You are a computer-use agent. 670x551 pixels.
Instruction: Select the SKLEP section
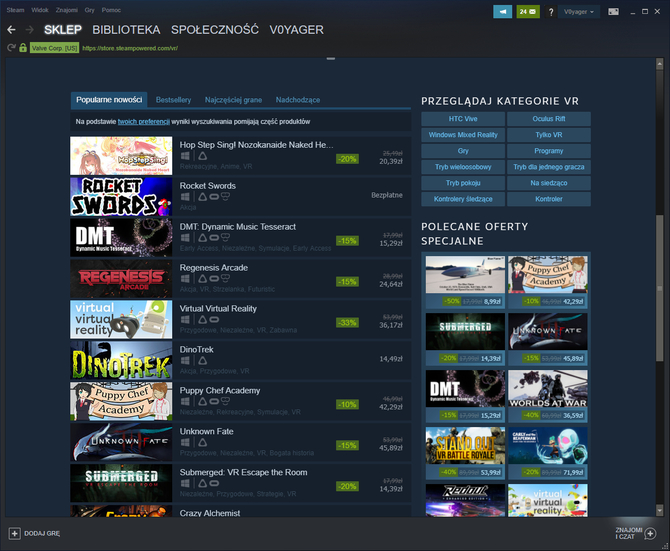tap(63, 30)
